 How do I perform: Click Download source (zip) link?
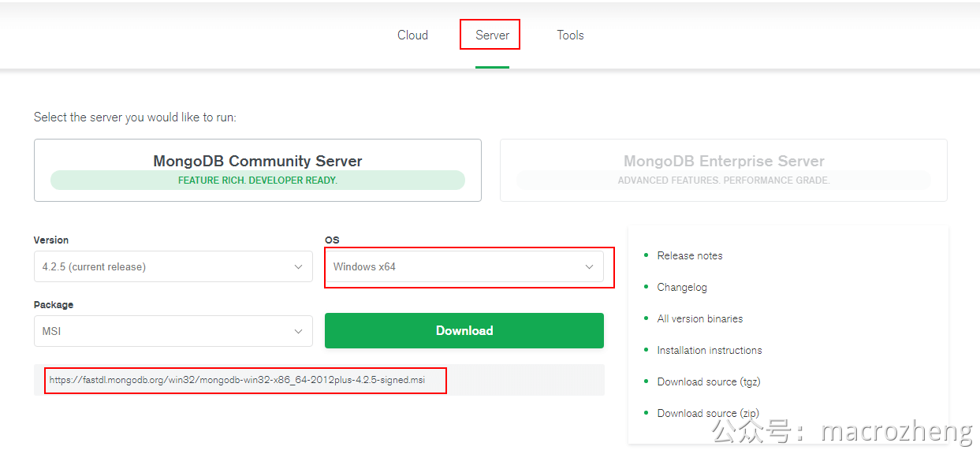[x=708, y=413]
